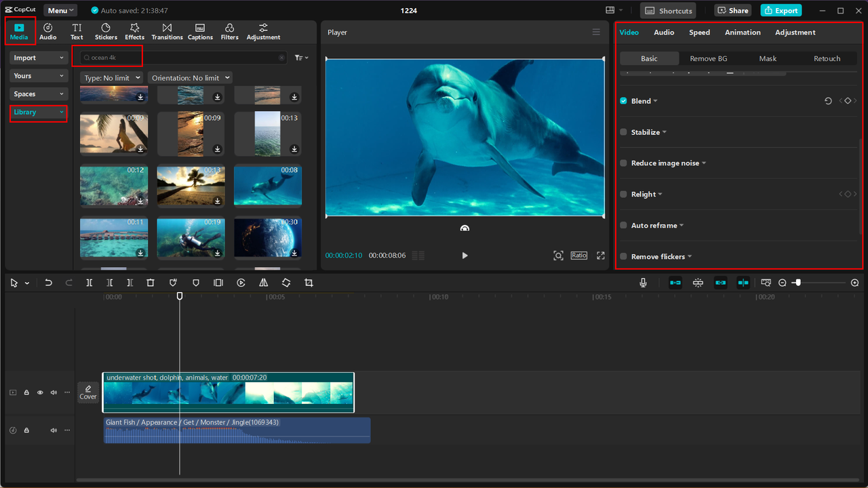Lock the dolphin video track
Image resolution: width=868 pixels, height=488 pixels.
(x=26, y=392)
